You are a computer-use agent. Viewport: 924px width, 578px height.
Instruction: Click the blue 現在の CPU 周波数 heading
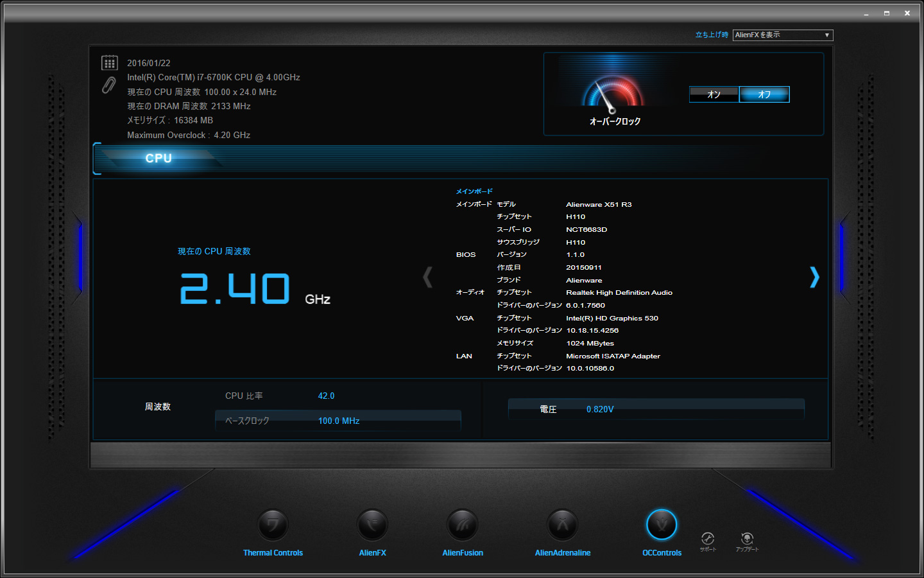214,252
